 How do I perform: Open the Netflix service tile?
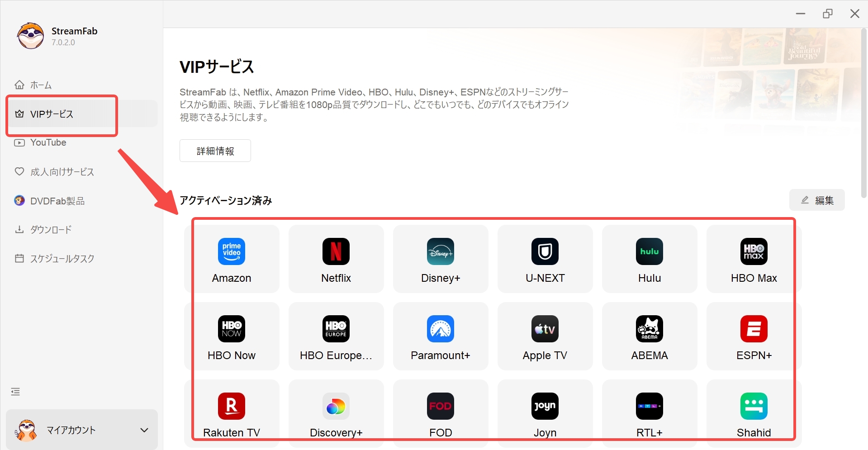pyautogui.click(x=336, y=259)
